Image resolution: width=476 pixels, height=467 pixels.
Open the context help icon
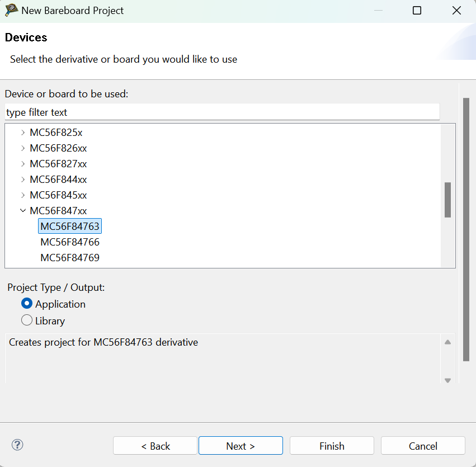(x=17, y=445)
